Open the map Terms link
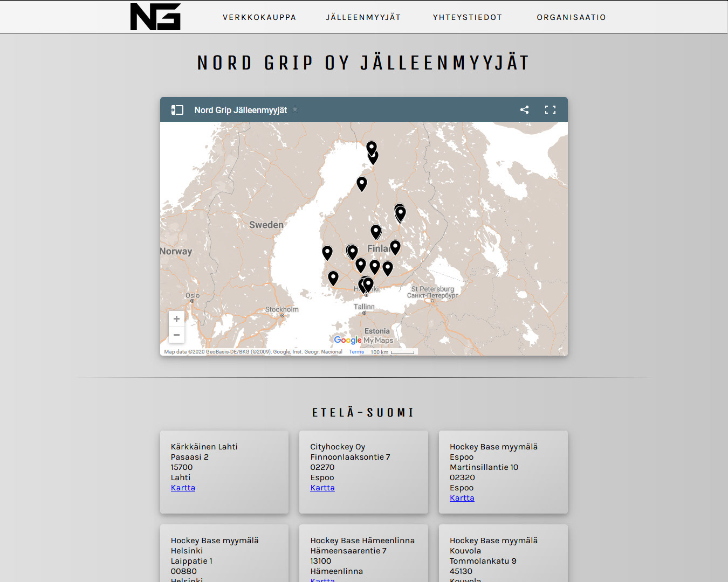 click(356, 352)
